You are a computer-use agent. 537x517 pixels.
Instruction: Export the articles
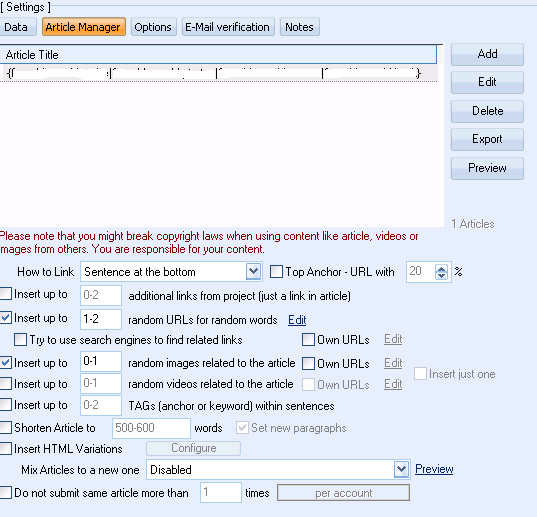pyautogui.click(x=487, y=139)
